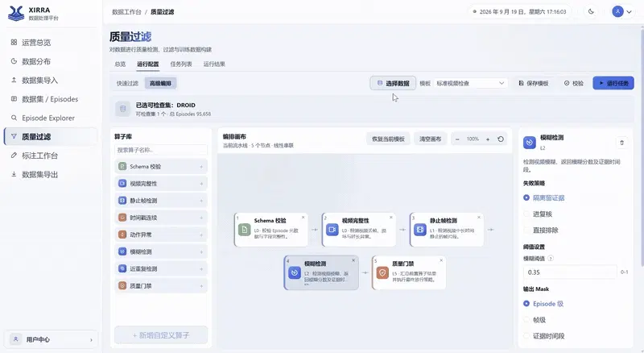Remove 视频完整性 node from canvas

[391, 218]
